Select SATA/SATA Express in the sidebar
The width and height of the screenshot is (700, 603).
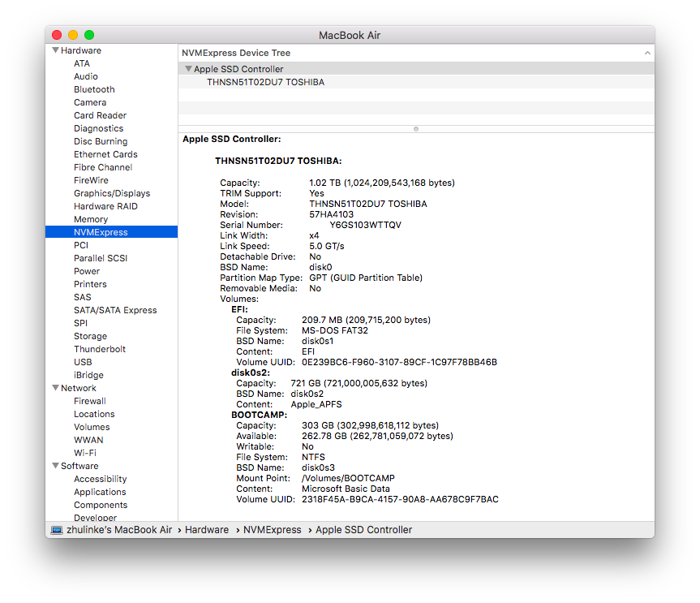115,309
